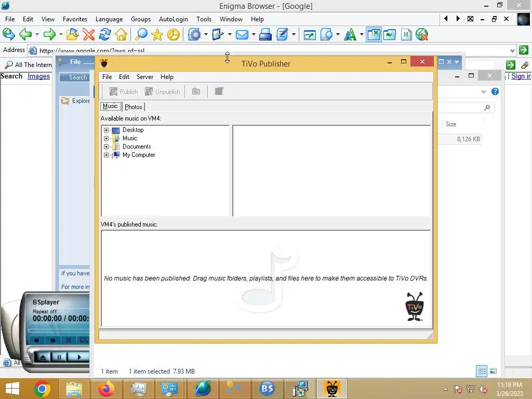Screen dimensions: 532x399
Task: Click the gray square stop icon in TiVo toolbar
Action: coord(219,91)
